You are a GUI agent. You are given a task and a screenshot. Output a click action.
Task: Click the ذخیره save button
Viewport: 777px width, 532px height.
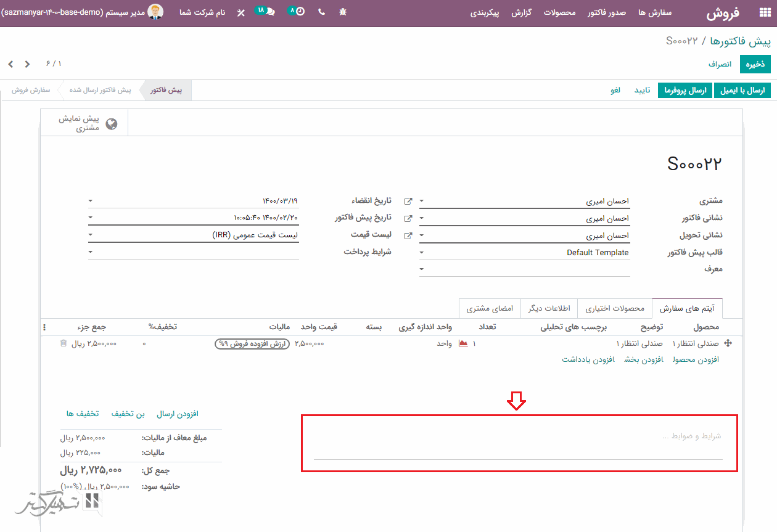(x=755, y=64)
